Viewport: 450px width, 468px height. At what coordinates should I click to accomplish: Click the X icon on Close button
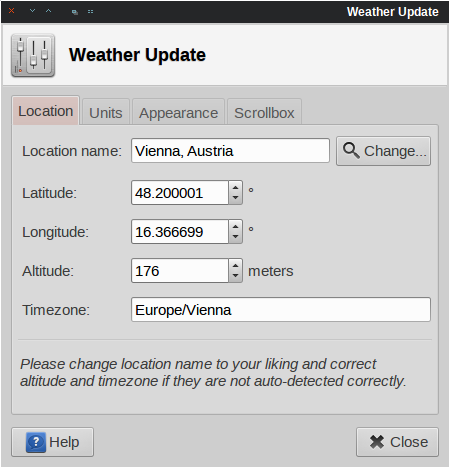[x=377, y=442]
